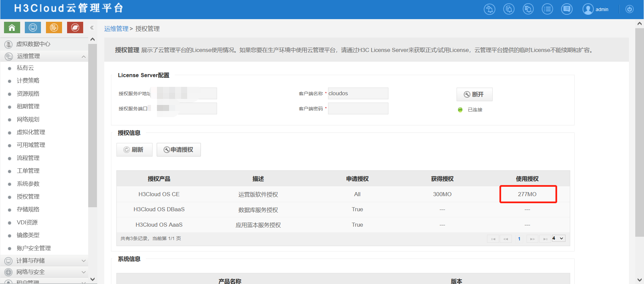Viewport: 644px width, 284px height.
Task: Open the orange document-and-wrench icon tile
Action: tap(54, 27)
